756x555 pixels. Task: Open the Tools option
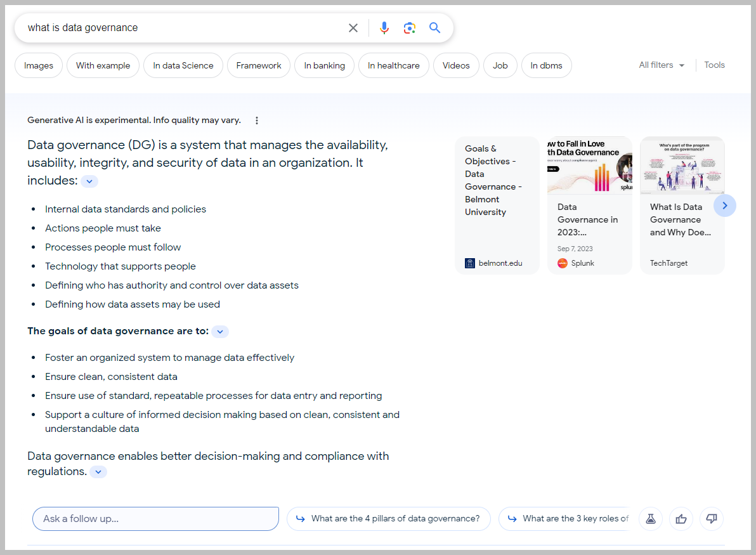pyautogui.click(x=714, y=65)
